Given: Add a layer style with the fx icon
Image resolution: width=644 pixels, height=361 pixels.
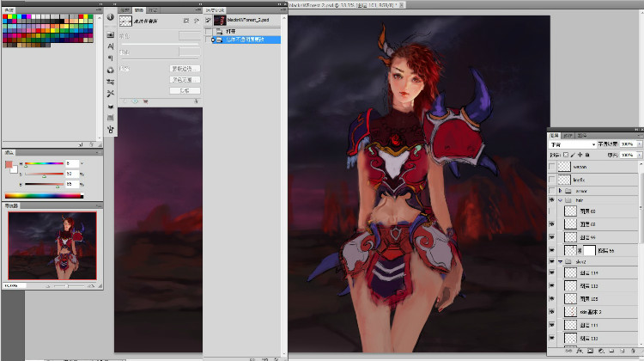Looking at the screenshot, I should (x=580, y=351).
